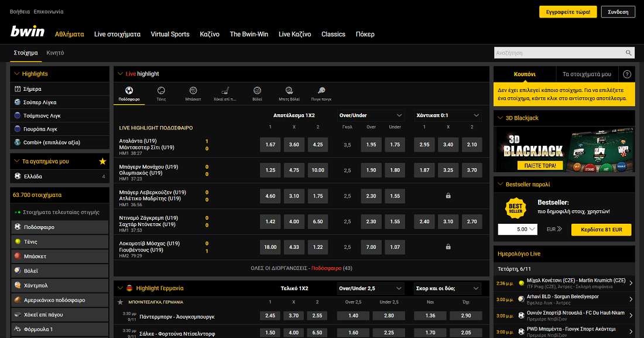Open the Σκορ και οι δύο; dropdown
The height and width of the screenshot is (338, 644).
pyautogui.click(x=447, y=288)
